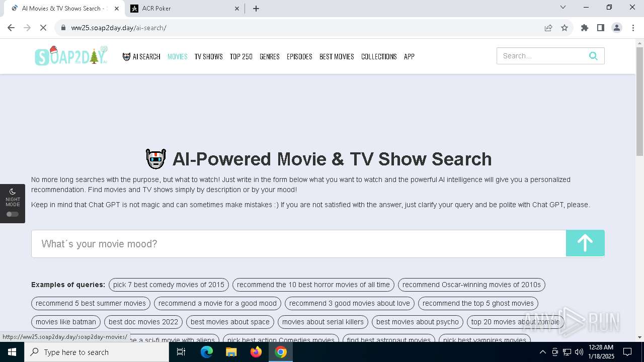This screenshot has width=644, height=362.
Task: Open Collections page
Action: (379, 56)
